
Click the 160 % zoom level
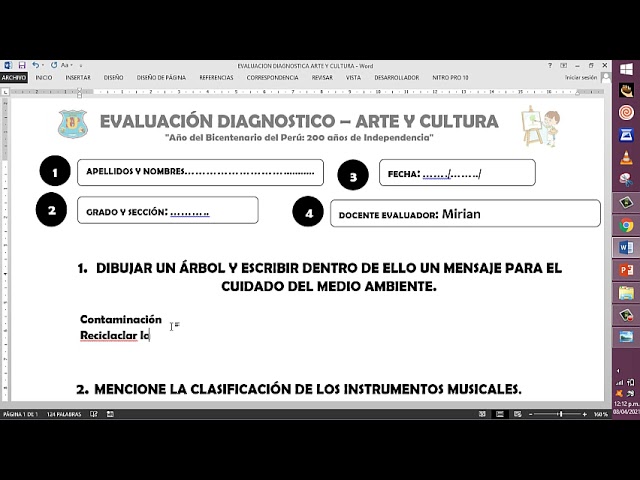click(600, 414)
